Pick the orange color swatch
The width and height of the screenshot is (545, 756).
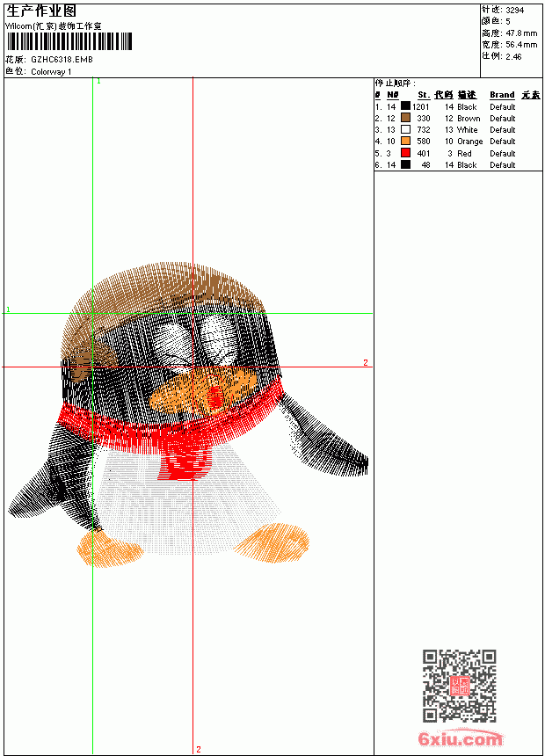405,141
